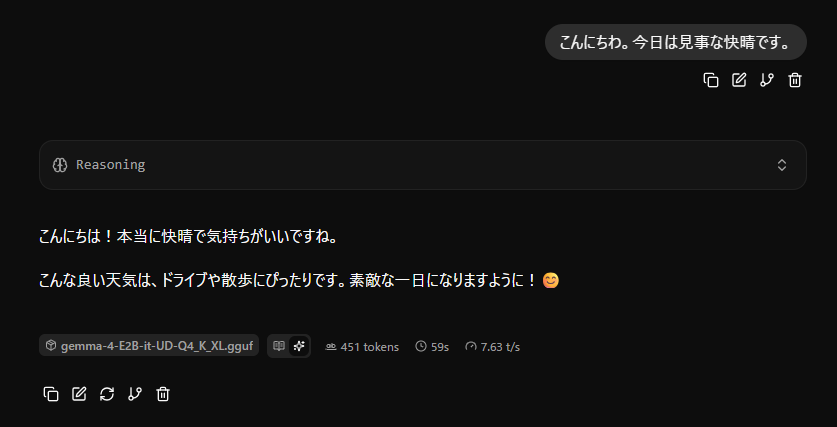Select the user message bubble こんにちわ
Image resolution: width=837 pixels, height=427 pixels.
(x=676, y=42)
